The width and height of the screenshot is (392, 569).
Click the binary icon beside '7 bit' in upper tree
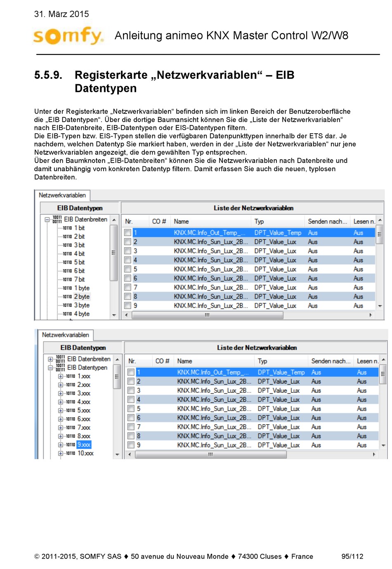[67, 279]
